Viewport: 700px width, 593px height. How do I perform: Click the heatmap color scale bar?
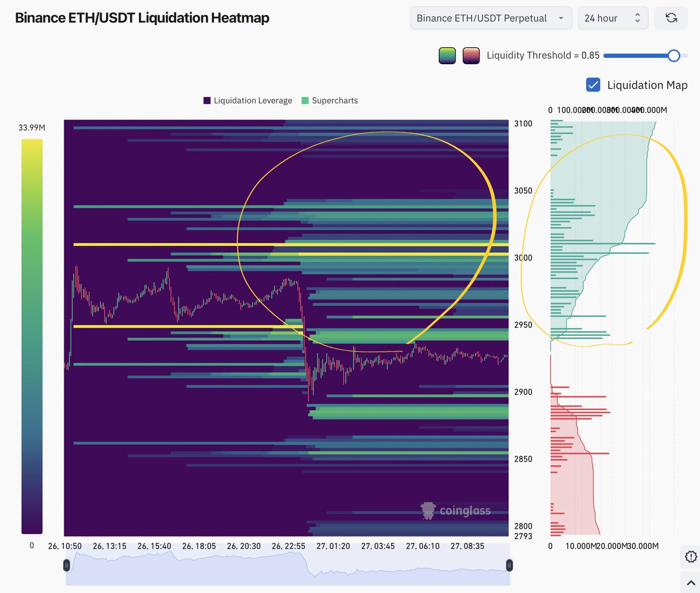point(32,336)
